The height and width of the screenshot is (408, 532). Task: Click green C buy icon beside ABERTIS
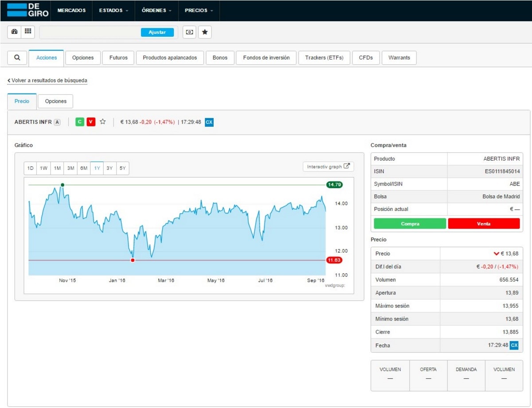80,122
